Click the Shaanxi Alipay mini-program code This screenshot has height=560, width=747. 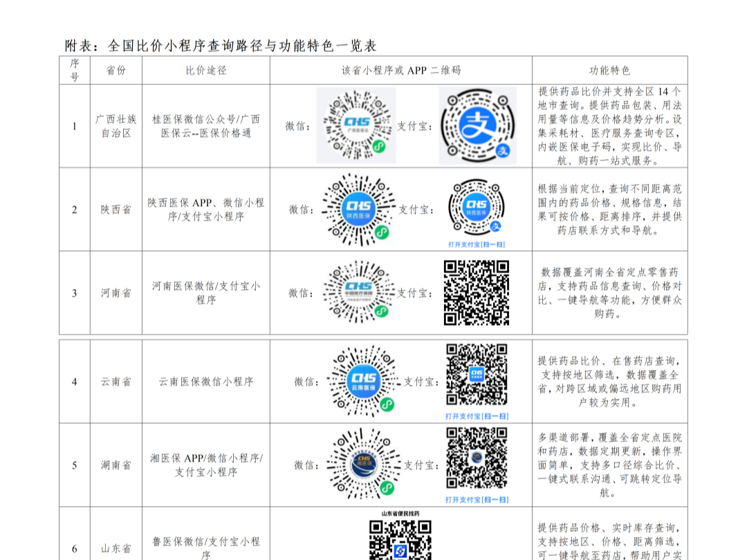tap(476, 207)
